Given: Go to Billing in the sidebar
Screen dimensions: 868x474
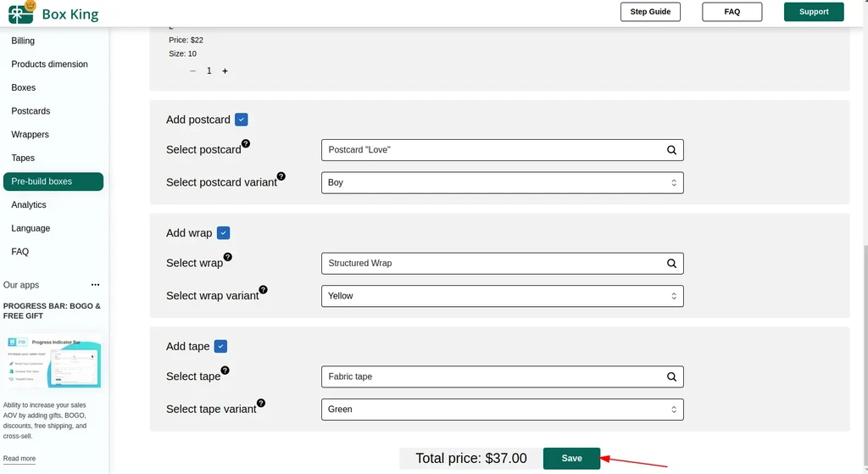Looking at the screenshot, I should (x=23, y=41).
